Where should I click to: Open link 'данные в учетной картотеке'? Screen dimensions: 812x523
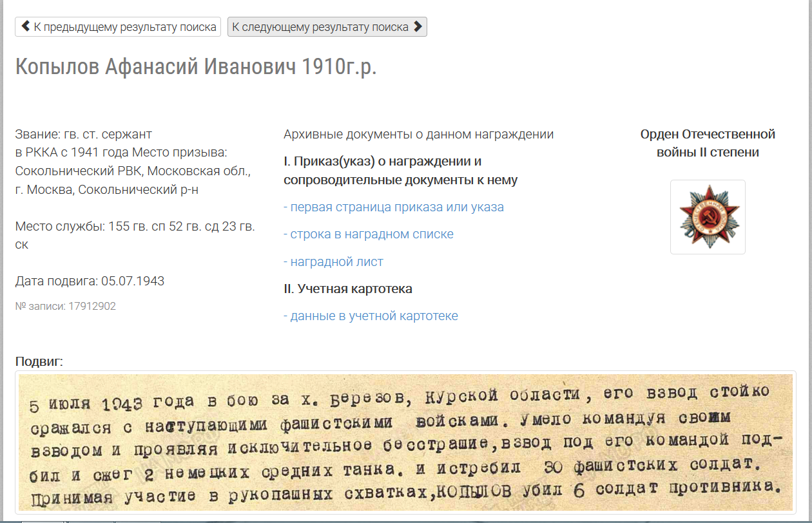[x=374, y=316]
